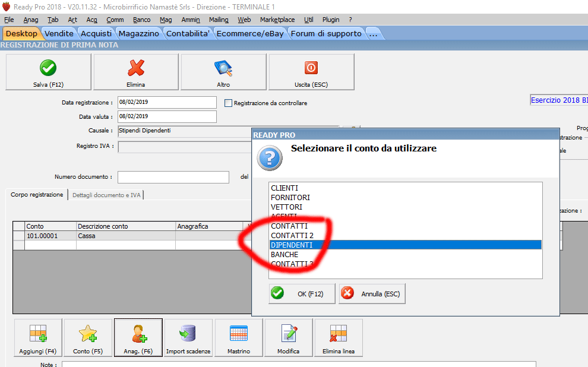Open the Altro magnifier button
Screen dimensions: 588x367
pos(223,72)
